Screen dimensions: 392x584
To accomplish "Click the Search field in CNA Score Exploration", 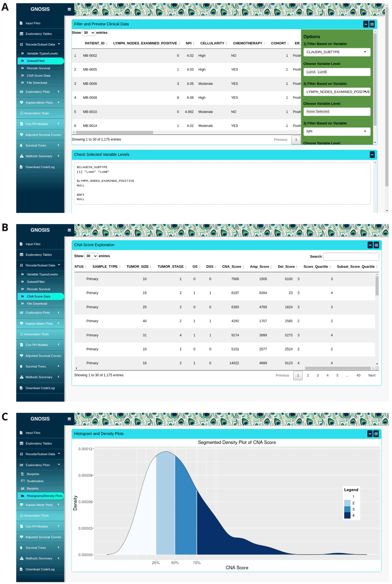I will [x=351, y=257].
